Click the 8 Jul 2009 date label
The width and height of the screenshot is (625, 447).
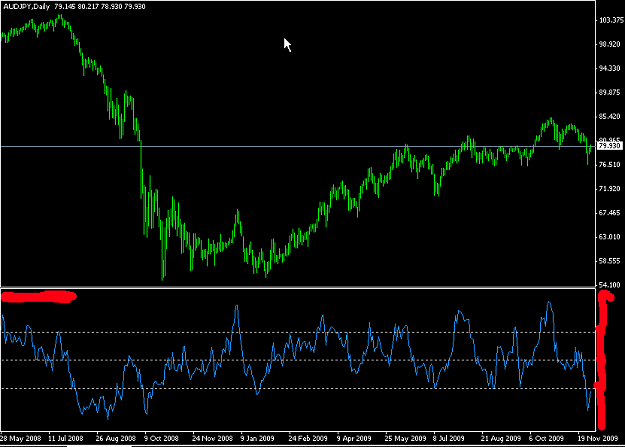coord(448,439)
